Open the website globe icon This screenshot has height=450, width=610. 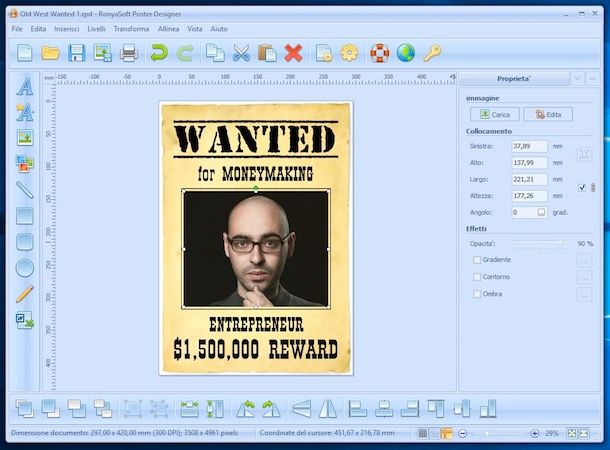[x=406, y=53]
